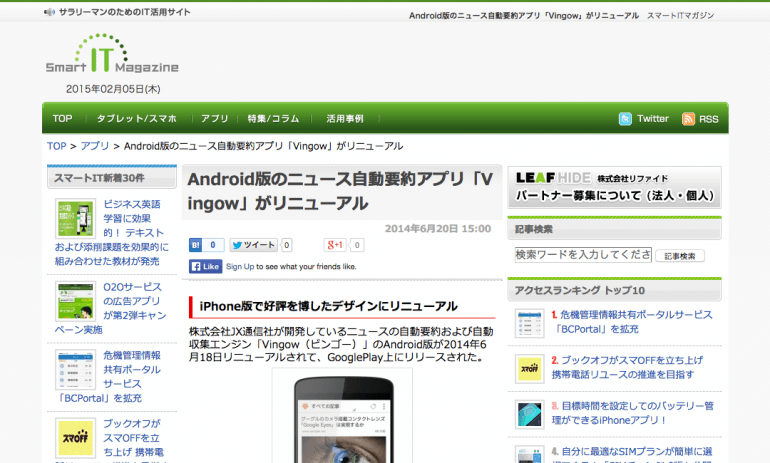Open the RSS feed icon in nav bar
Viewport: 770px width, 463px height.
point(688,119)
